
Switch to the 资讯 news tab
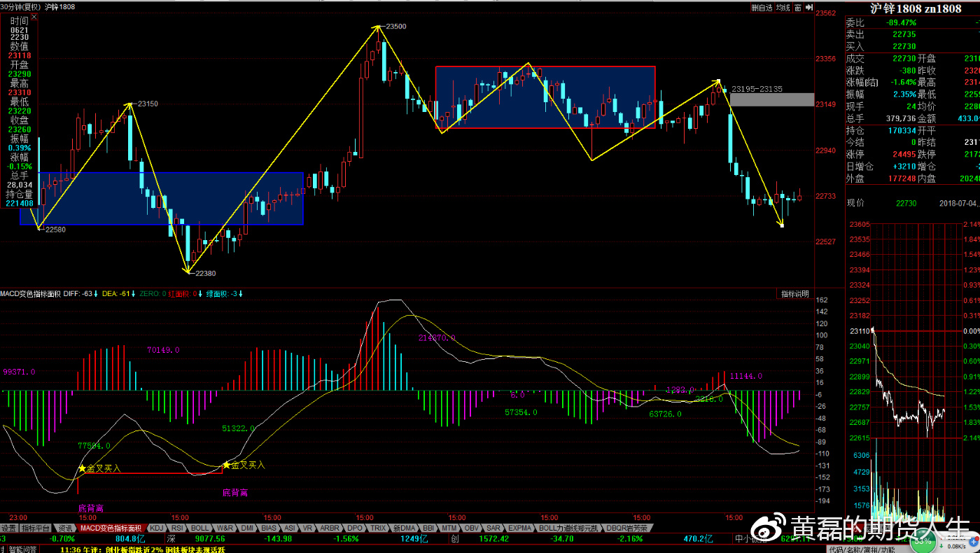[x=65, y=528]
